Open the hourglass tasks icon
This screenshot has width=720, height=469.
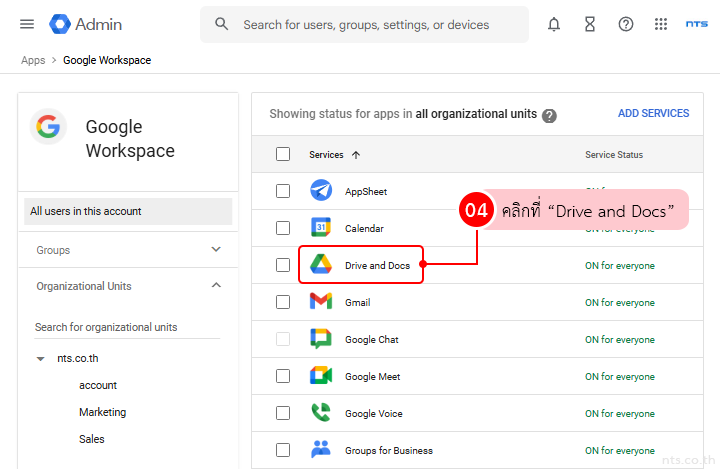tap(590, 24)
